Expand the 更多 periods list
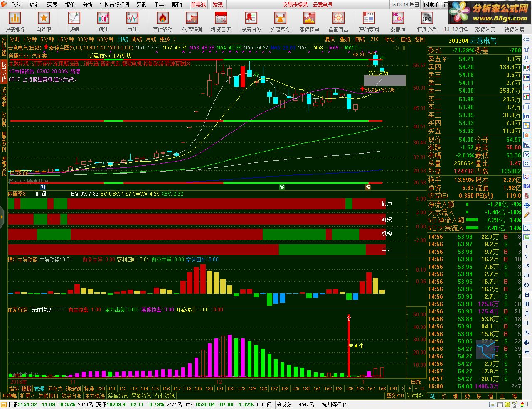532x409 pixels. [x=167, y=39]
